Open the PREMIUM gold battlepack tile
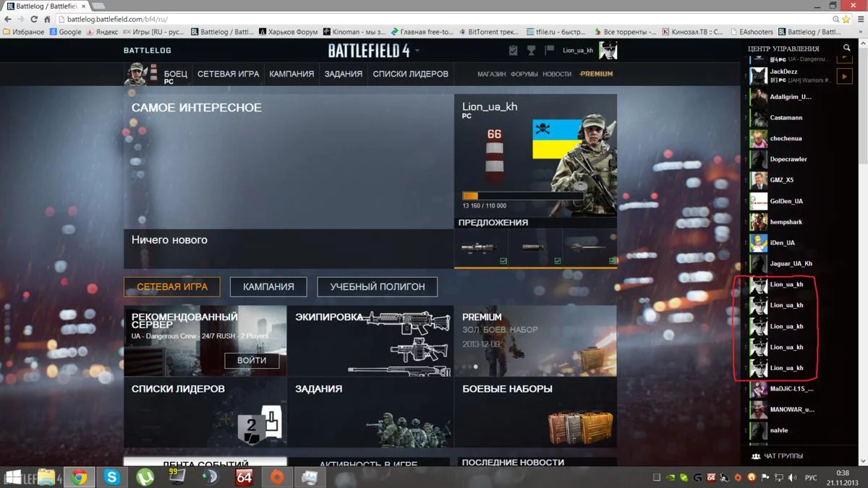 535,341
